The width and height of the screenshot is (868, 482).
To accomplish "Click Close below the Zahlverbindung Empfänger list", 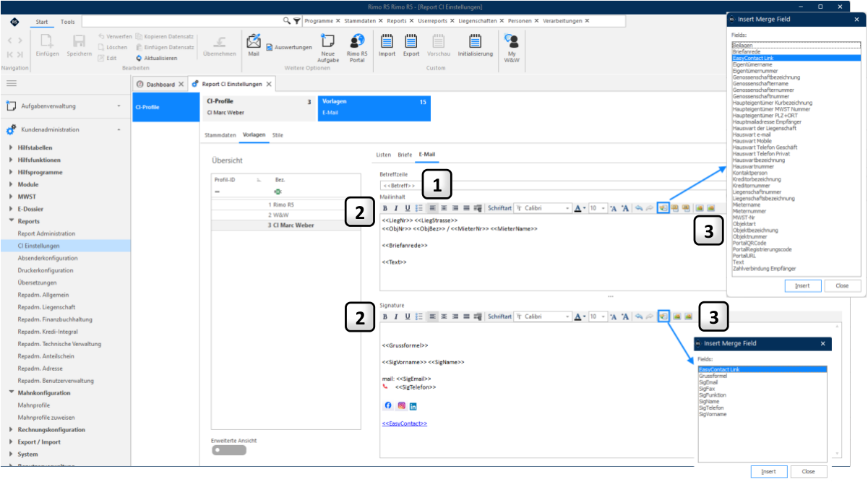I will [842, 285].
